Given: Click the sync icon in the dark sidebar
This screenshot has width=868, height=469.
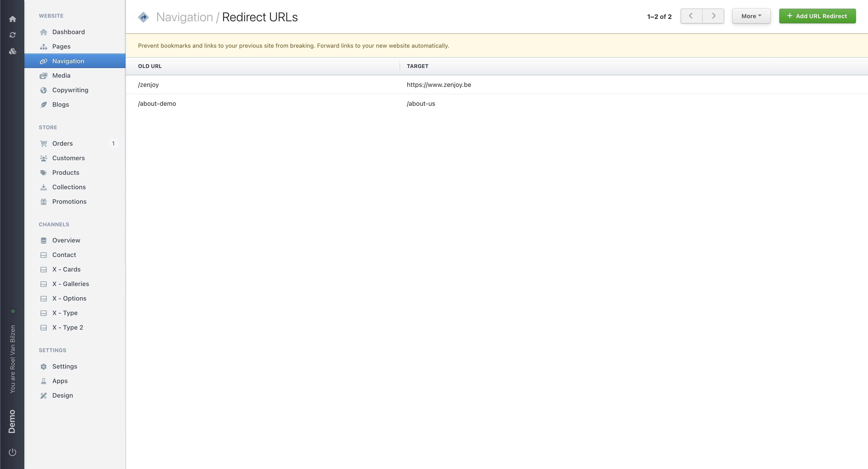Looking at the screenshot, I should (12, 35).
